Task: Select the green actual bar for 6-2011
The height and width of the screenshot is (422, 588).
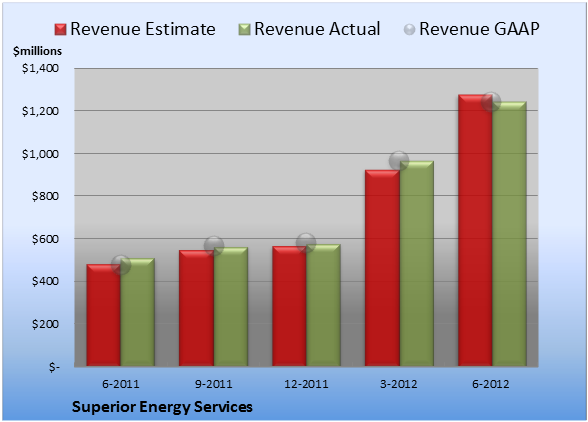Action: pyautogui.click(x=138, y=312)
